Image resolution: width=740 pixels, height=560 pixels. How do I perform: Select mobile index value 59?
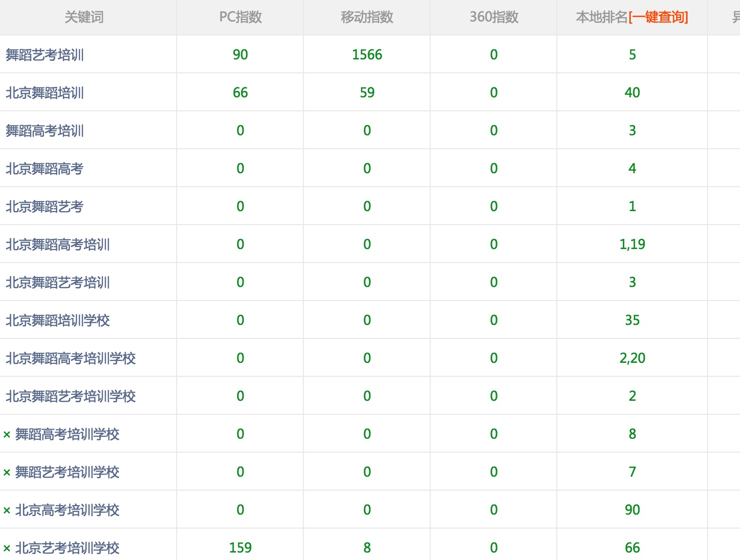click(x=367, y=93)
